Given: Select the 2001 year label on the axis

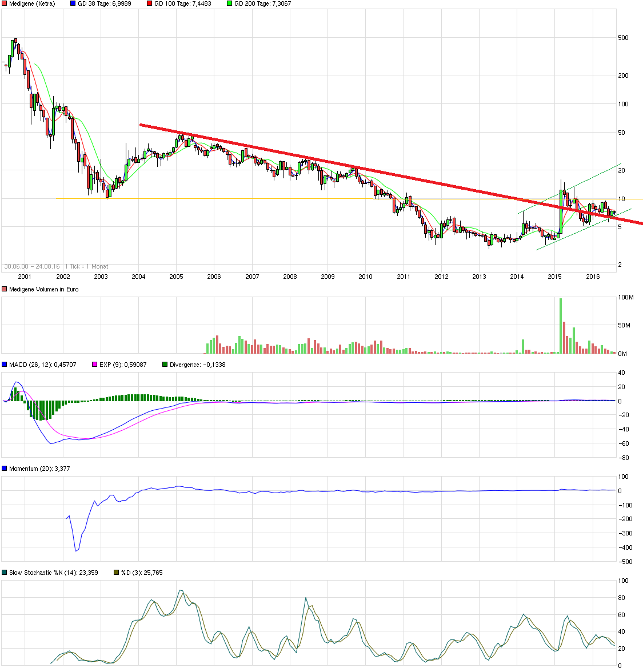Looking at the screenshot, I should 23,276.
